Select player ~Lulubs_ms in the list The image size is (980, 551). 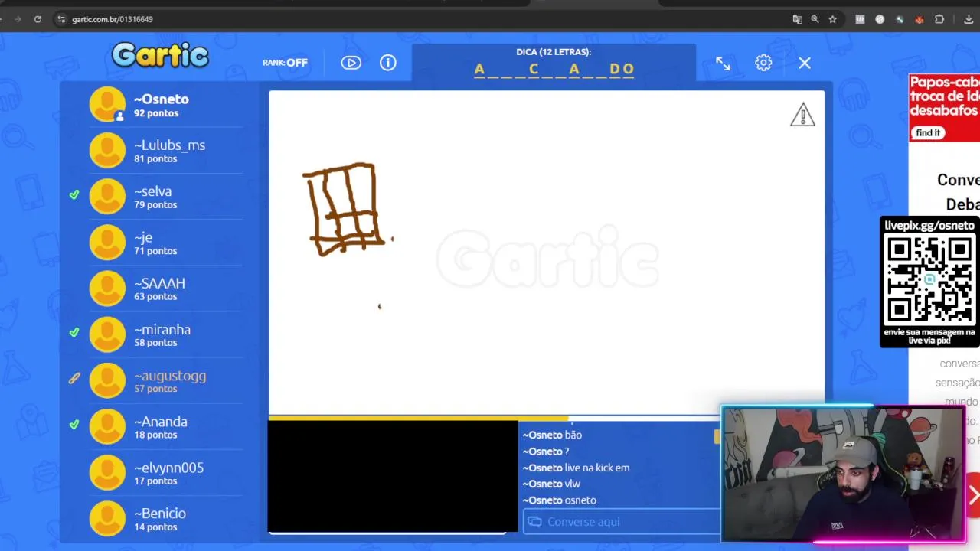pos(166,151)
